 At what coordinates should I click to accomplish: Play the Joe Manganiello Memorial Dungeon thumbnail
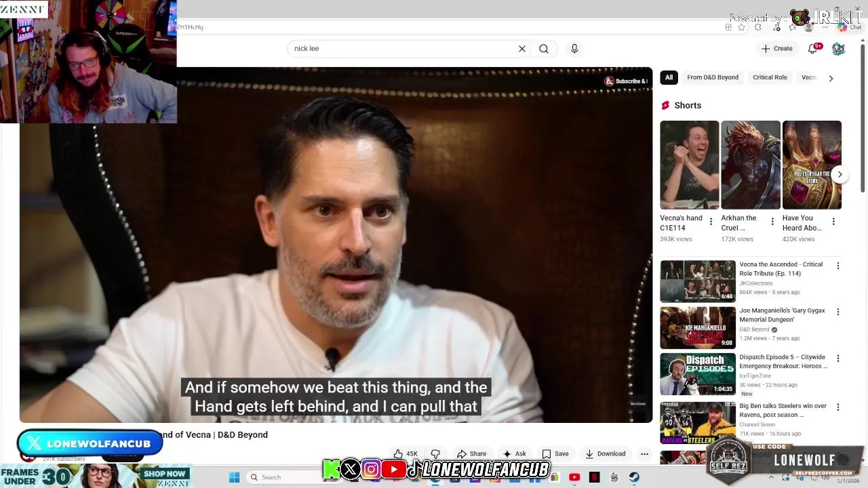[698, 327]
